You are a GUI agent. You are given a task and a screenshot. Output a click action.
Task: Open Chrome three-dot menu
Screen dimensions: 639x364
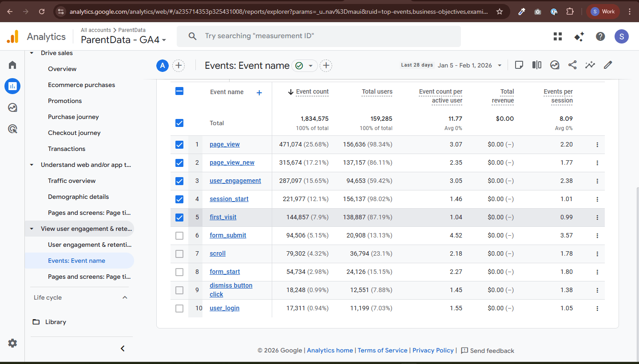(629, 12)
